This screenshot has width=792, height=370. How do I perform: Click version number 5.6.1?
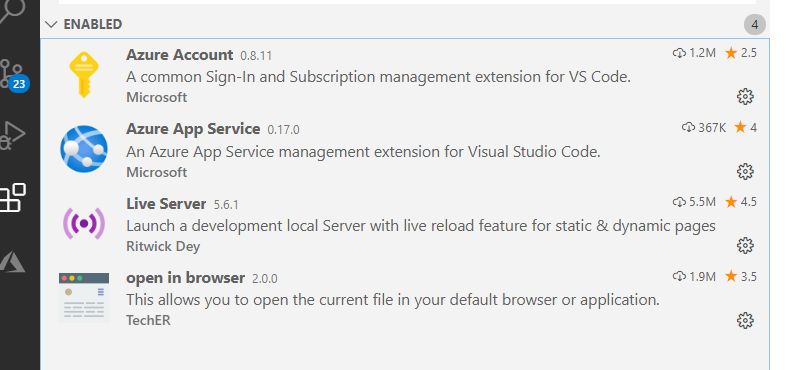pos(226,205)
